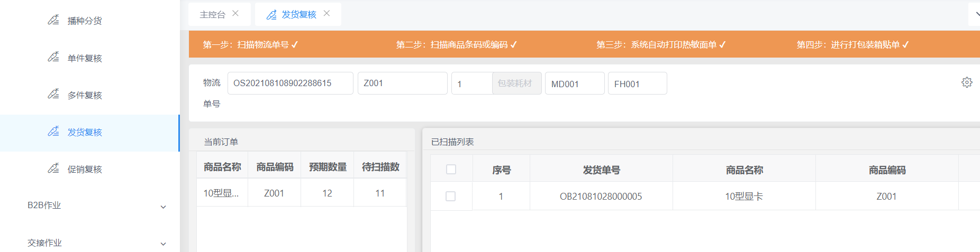980x252 pixels.
Task: Click the 序号 column header
Action: click(501, 170)
